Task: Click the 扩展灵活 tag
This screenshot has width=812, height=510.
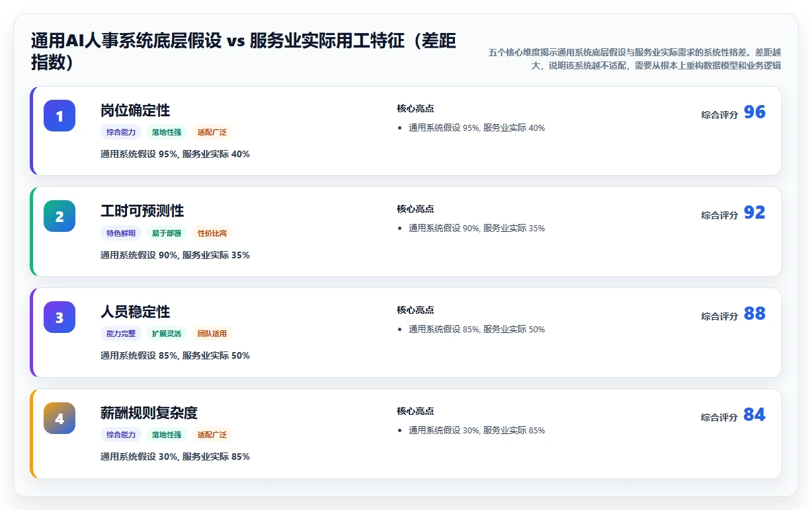Action: tap(167, 334)
